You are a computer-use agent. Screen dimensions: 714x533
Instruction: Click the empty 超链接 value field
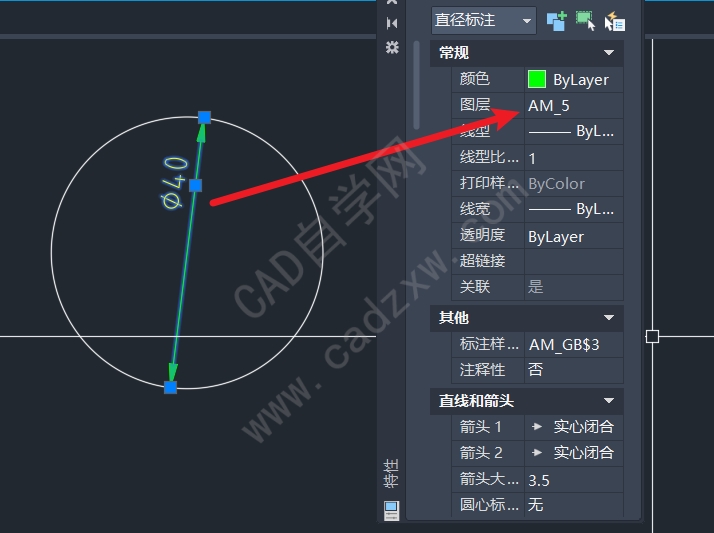[574, 261]
